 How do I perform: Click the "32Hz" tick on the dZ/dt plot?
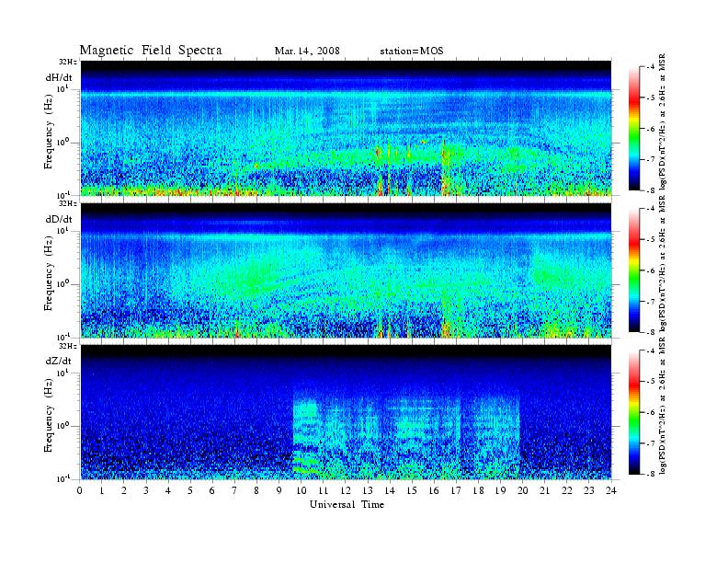(x=68, y=346)
